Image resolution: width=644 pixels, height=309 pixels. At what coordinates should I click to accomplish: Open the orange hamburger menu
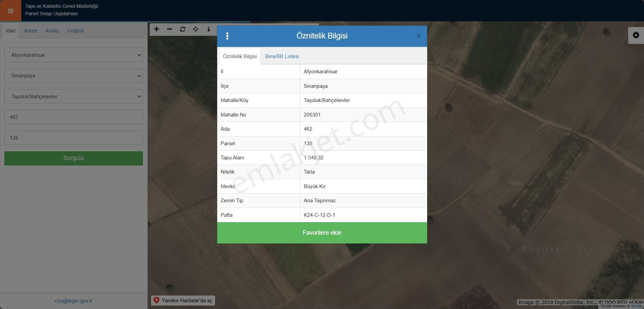pos(10,11)
